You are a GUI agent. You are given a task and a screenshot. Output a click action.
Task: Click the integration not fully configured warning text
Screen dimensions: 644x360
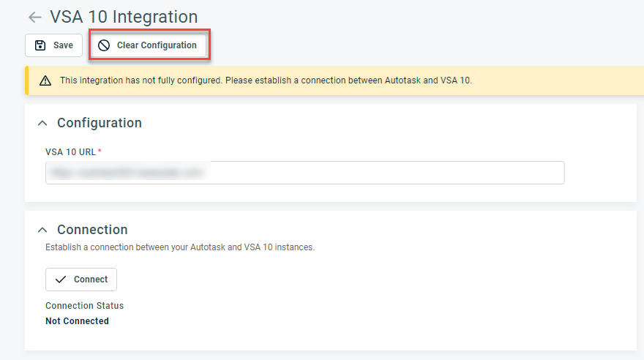[x=266, y=80]
